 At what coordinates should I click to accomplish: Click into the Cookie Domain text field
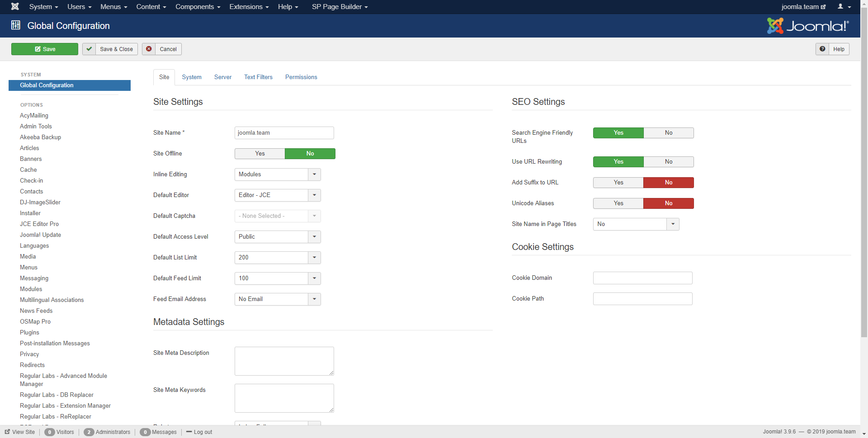[642, 278]
